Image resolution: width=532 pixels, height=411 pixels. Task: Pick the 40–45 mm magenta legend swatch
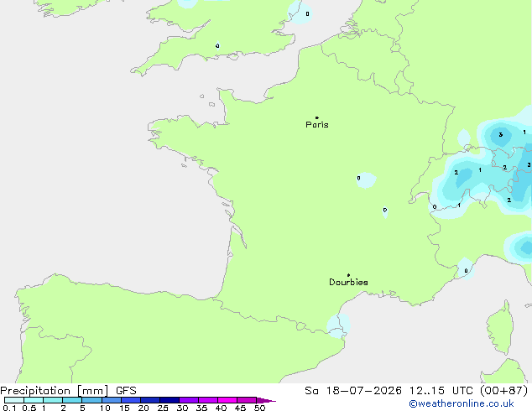[227, 400]
